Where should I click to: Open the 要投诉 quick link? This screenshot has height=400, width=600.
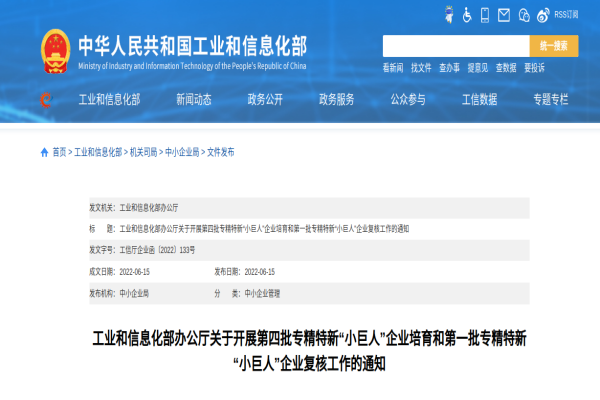tap(534, 68)
